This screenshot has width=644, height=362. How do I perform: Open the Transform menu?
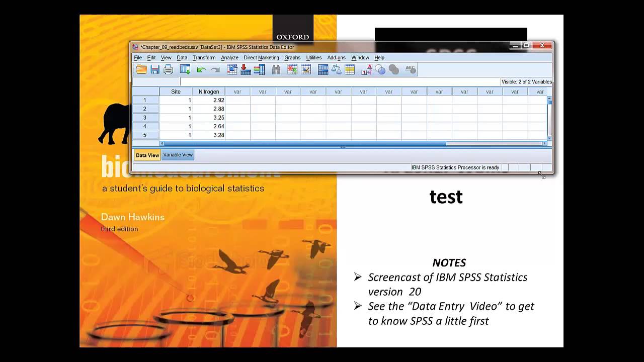204,58
